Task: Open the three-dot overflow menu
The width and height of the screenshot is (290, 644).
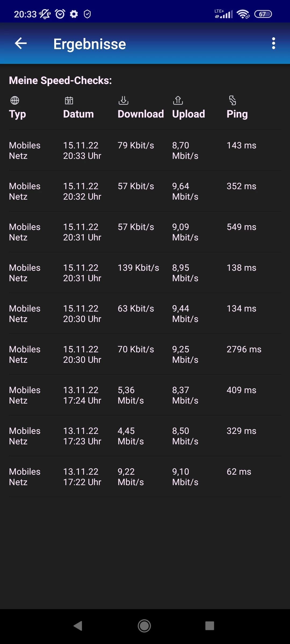Action: pyautogui.click(x=273, y=43)
